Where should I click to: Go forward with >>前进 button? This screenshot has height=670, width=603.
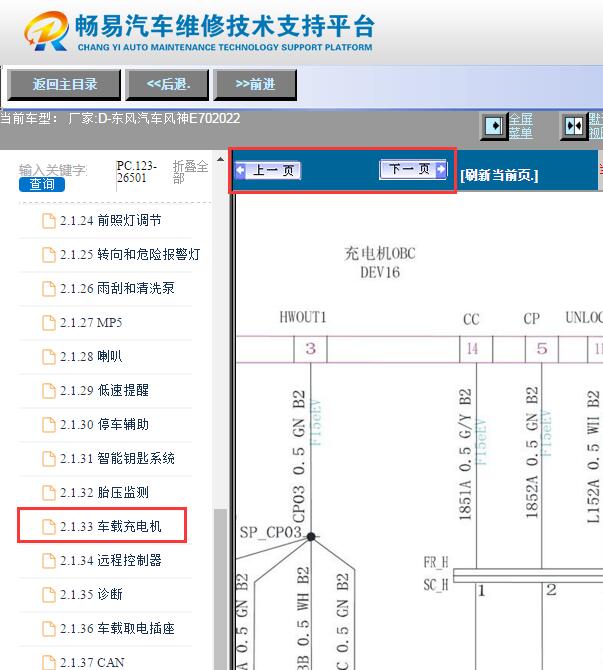point(255,85)
